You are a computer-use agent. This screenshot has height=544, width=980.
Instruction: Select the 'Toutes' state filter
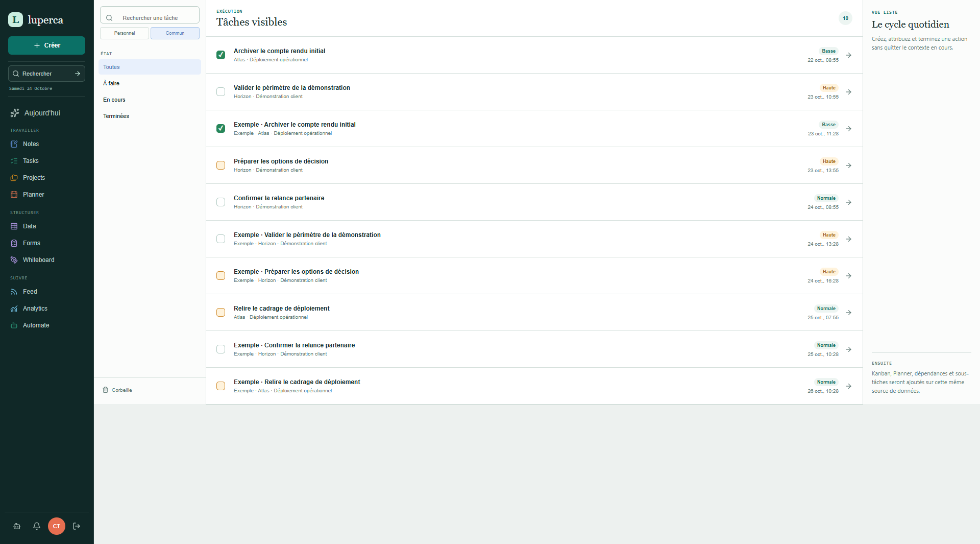tap(150, 67)
